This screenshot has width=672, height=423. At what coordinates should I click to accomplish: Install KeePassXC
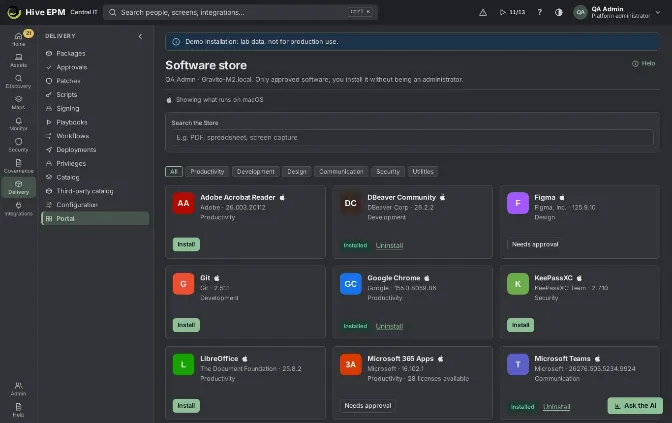(x=520, y=325)
